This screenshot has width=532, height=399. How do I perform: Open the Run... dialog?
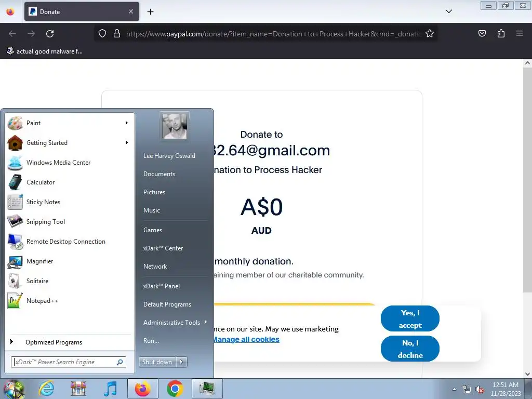(151, 341)
